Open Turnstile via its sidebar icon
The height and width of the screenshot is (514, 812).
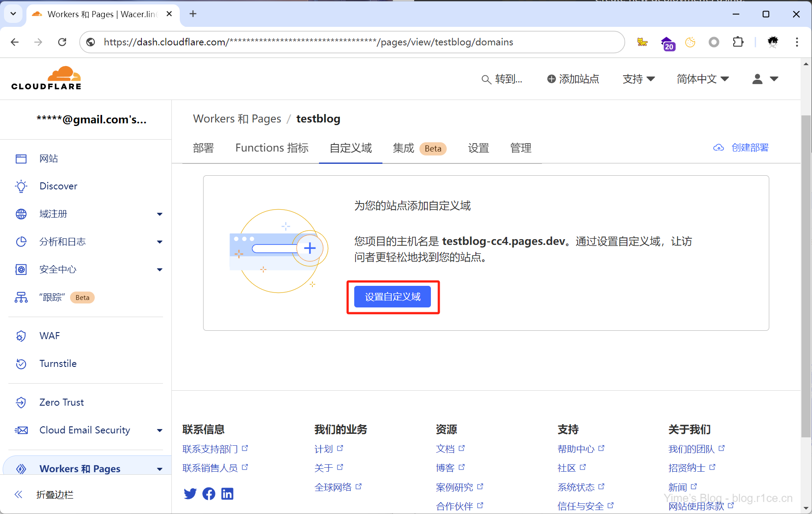[x=21, y=364]
